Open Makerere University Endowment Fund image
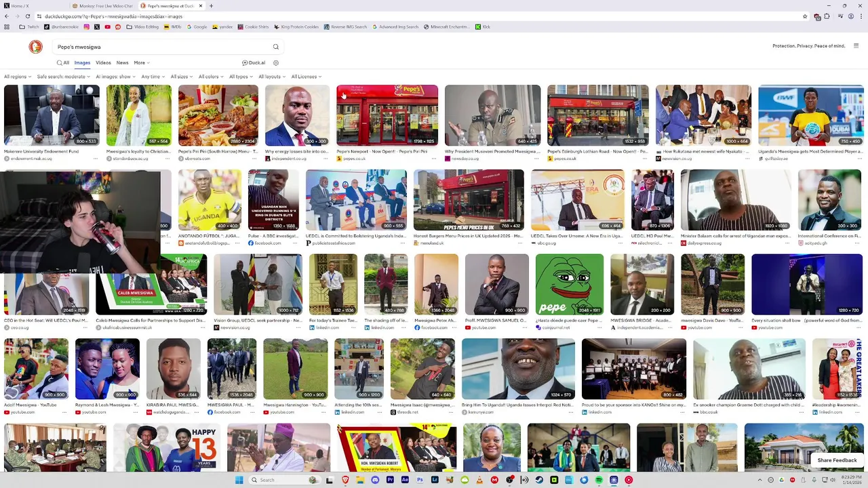This screenshot has height=488, width=868. (x=52, y=115)
